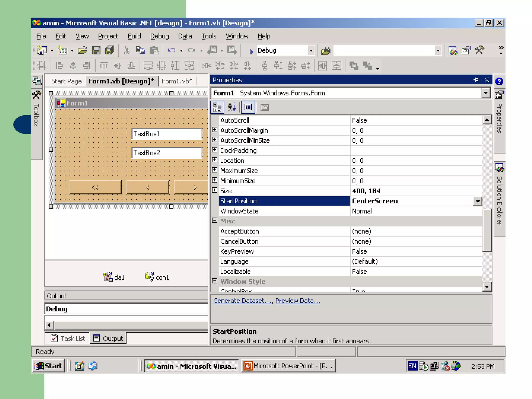Image resolution: width=532 pixels, height=399 pixels.
Task: Toggle the Properties view button
Action: [248, 107]
